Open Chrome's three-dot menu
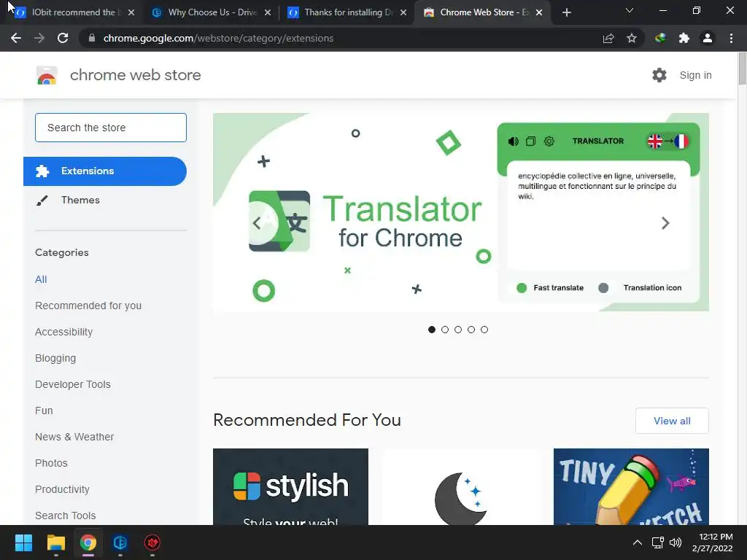747x560 pixels. 731,38
